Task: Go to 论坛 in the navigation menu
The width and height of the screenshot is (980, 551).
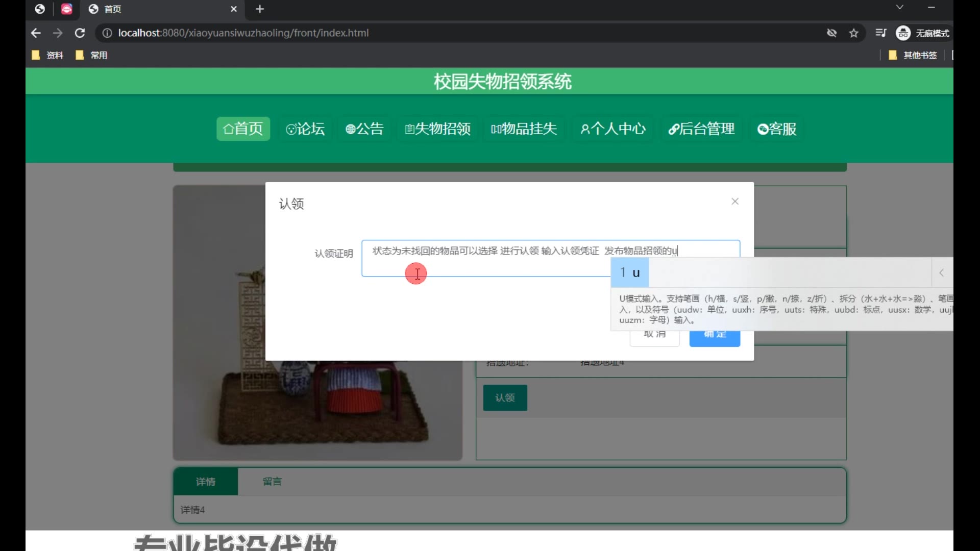Action: click(305, 129)
